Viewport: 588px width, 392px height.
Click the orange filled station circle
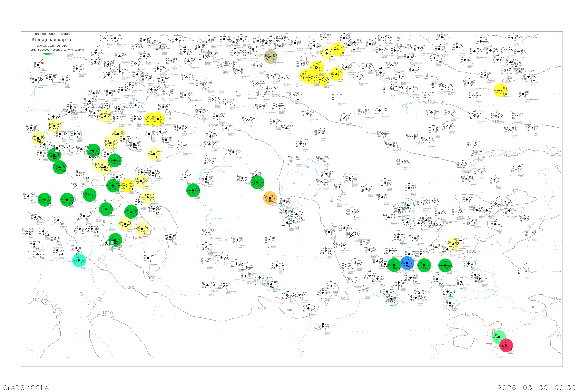point(270,198)
